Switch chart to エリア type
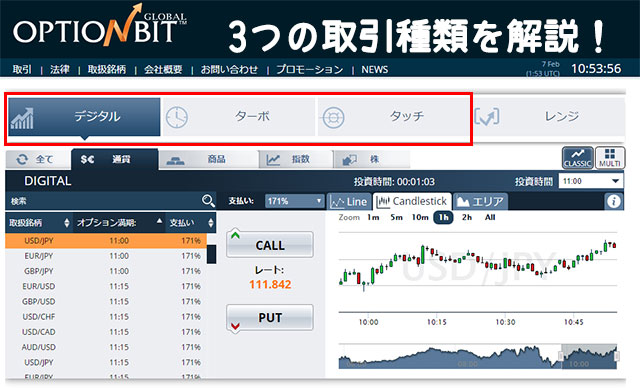The image size is (640, 388). 480,201
